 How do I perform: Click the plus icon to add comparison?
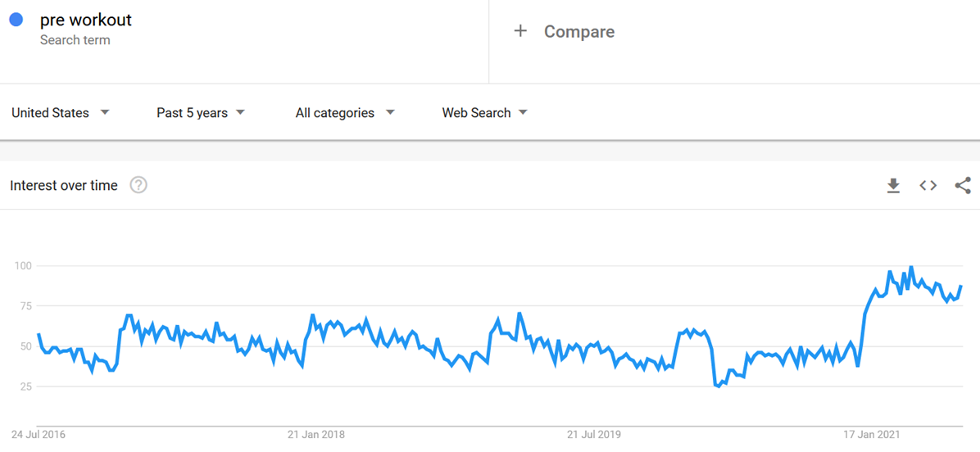(x=520, y=31)
